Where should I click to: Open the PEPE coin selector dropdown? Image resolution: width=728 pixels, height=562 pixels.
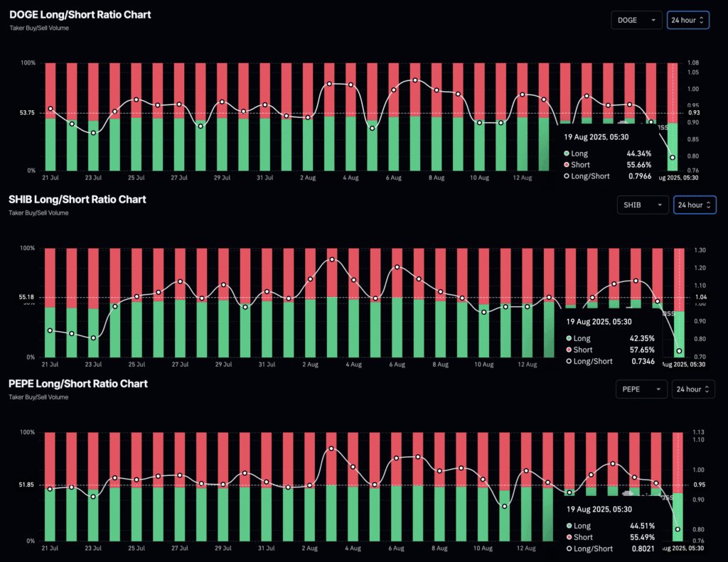641,389
